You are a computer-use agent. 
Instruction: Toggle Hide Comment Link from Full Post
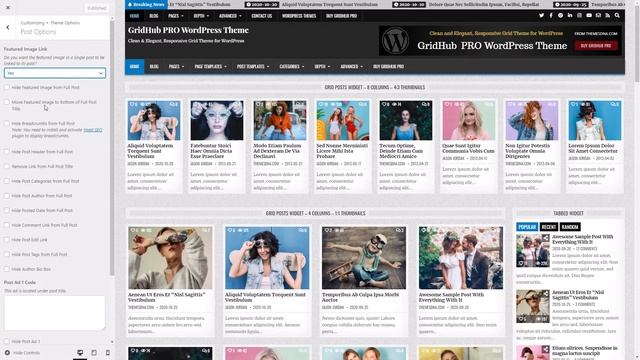(7, 225)
